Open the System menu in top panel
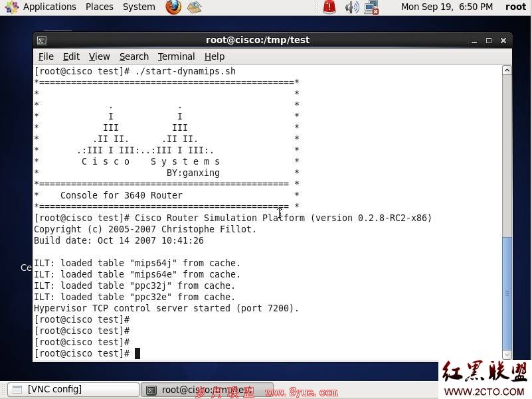 [x=139, y=7]
